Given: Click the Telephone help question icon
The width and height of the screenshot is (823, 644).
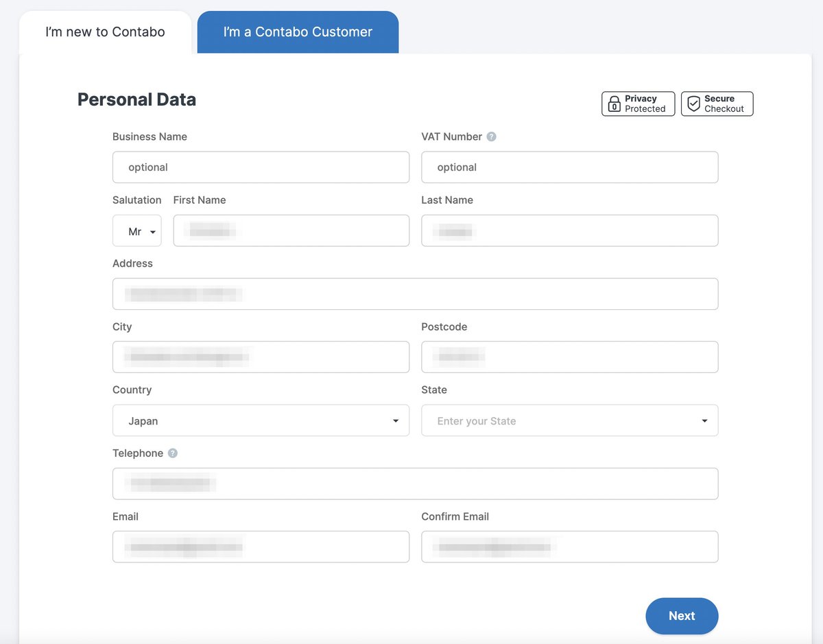Looking at the screenshot, I should point(173,453).
